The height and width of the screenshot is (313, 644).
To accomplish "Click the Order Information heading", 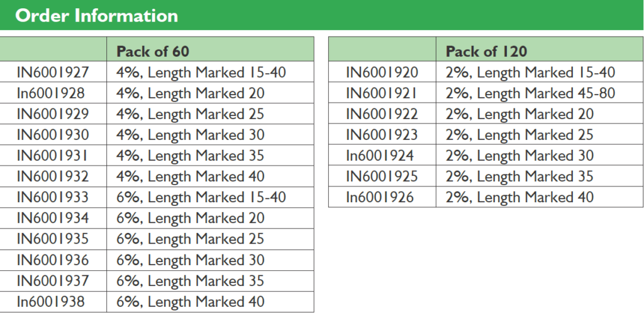I will pos(96,15).
